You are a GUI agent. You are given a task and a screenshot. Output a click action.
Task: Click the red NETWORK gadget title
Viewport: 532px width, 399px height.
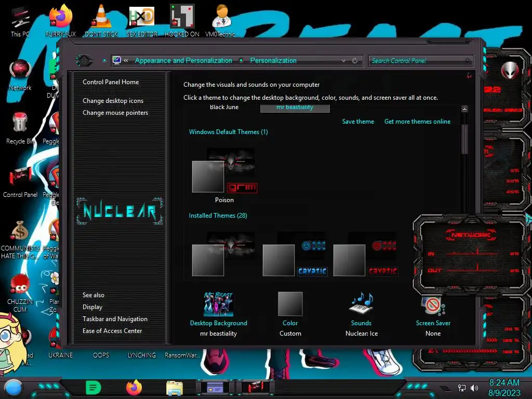point(471,235)
